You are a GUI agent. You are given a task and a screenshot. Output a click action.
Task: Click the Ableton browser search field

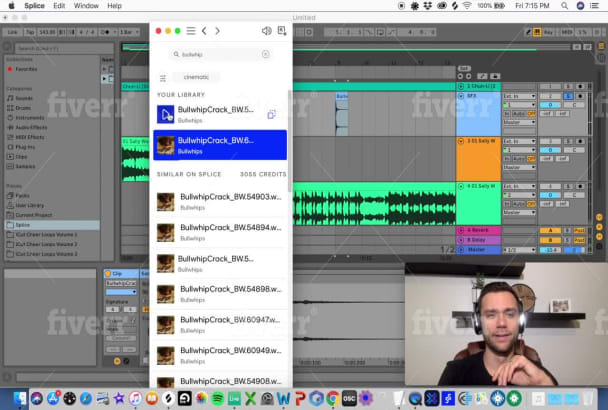(64, 48)
